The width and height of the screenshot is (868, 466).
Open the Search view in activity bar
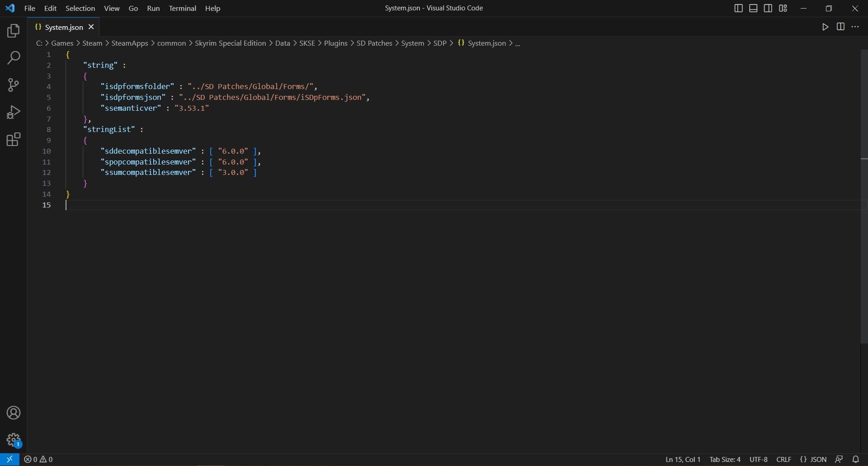(x=14, y=58)
